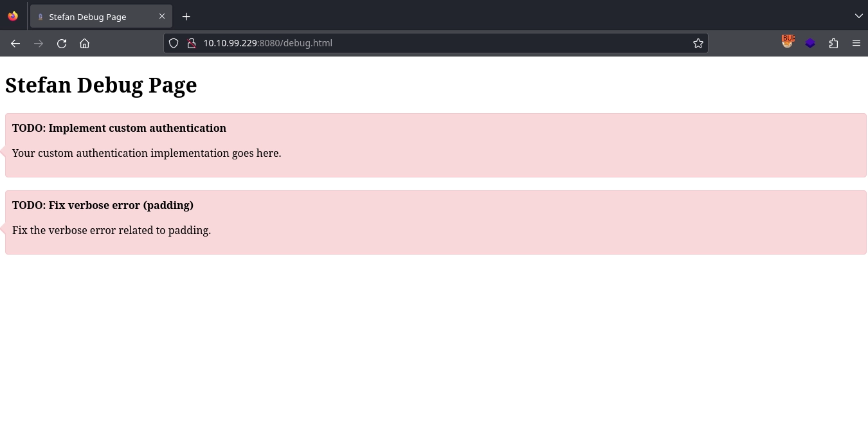Go to the Firefox home page
Viewport: 868px width, 432px height.
tap(84, 43)
